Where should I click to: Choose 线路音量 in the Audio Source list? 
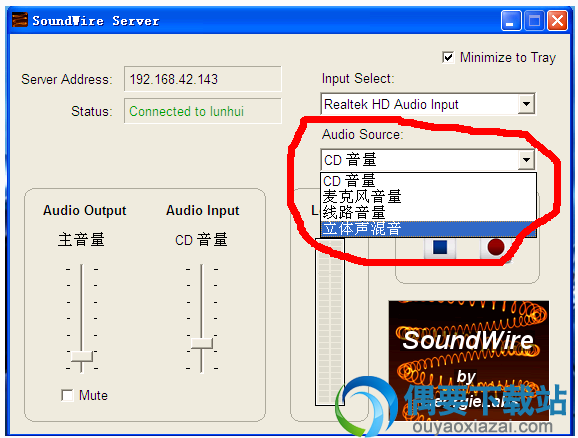click(428, 213)
